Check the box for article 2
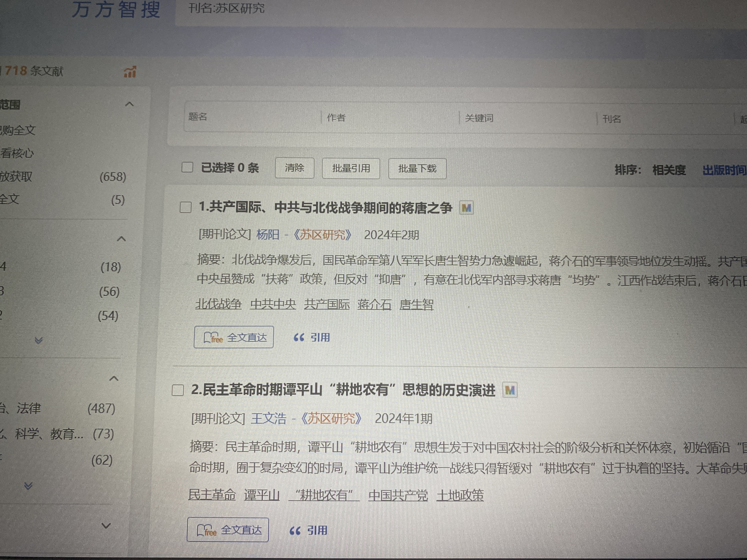This screenshot has height=560, width=747. click(x=178, y=390)
